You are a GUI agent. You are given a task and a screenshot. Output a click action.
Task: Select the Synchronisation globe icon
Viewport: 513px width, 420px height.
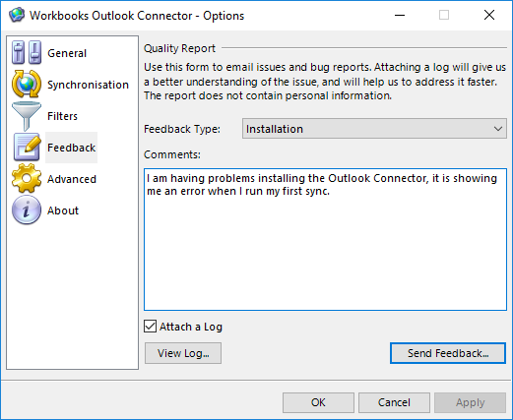pyautogui.click(x=27, y=84)
